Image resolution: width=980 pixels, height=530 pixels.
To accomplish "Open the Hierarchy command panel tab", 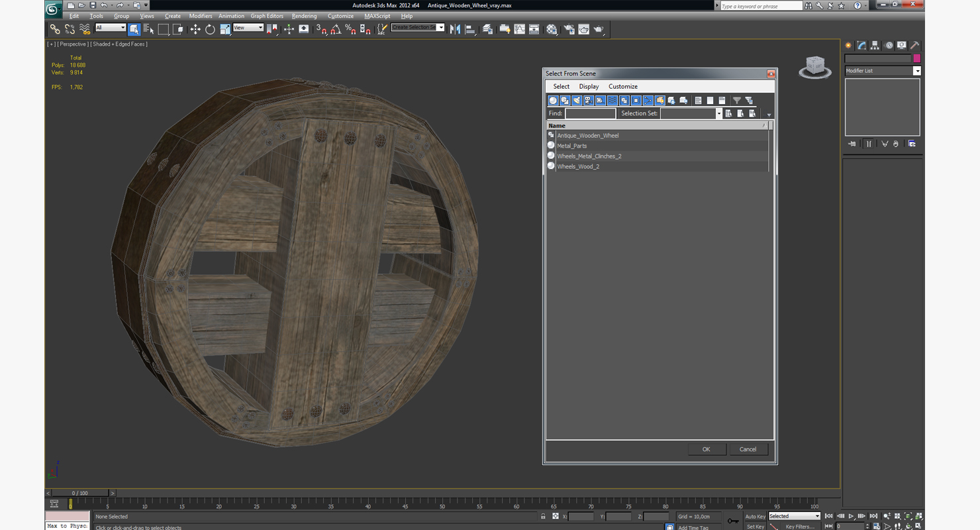I will (x=875, y=46).
